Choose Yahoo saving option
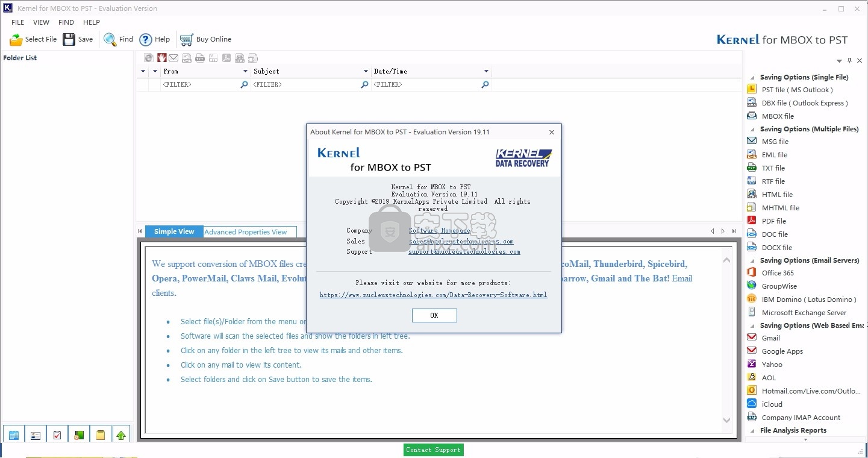868x458 pixels. [x=772, y=365]
